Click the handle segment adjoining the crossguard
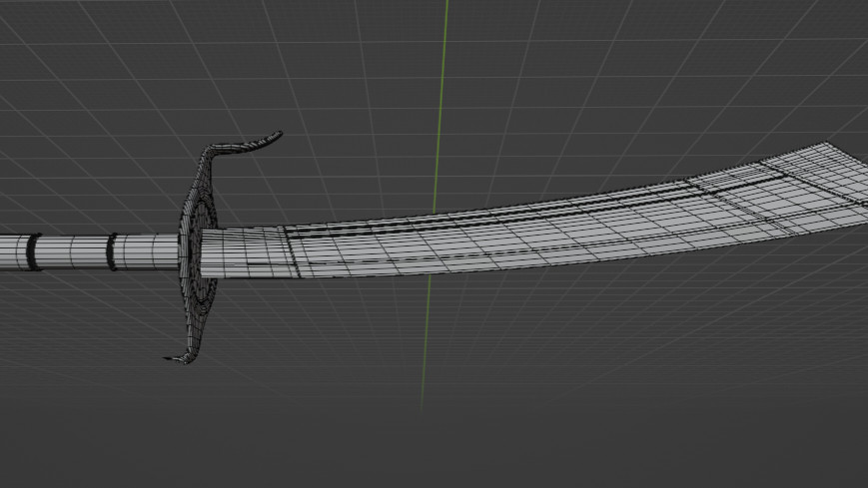 pyautogui.click(x=148, y=251)
